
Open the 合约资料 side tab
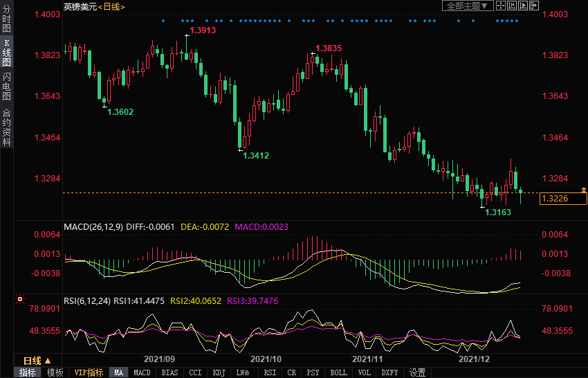pyautogui.click(x=6, y=127)
